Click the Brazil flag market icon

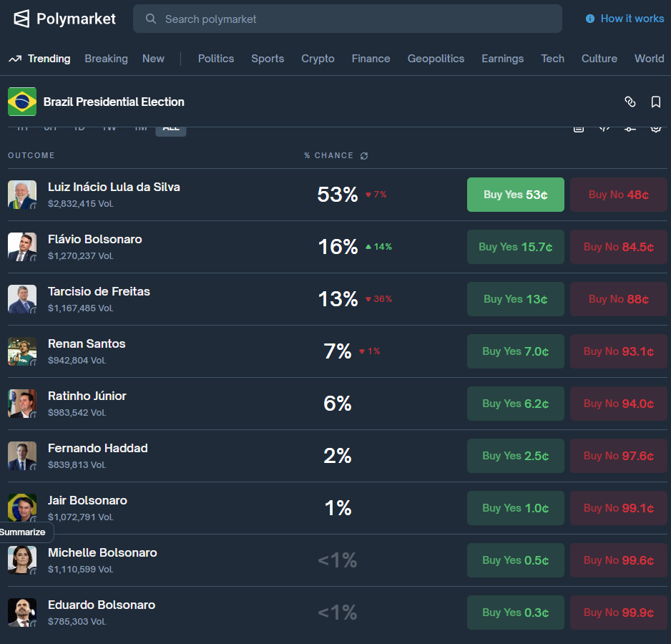tap(22, 102)
